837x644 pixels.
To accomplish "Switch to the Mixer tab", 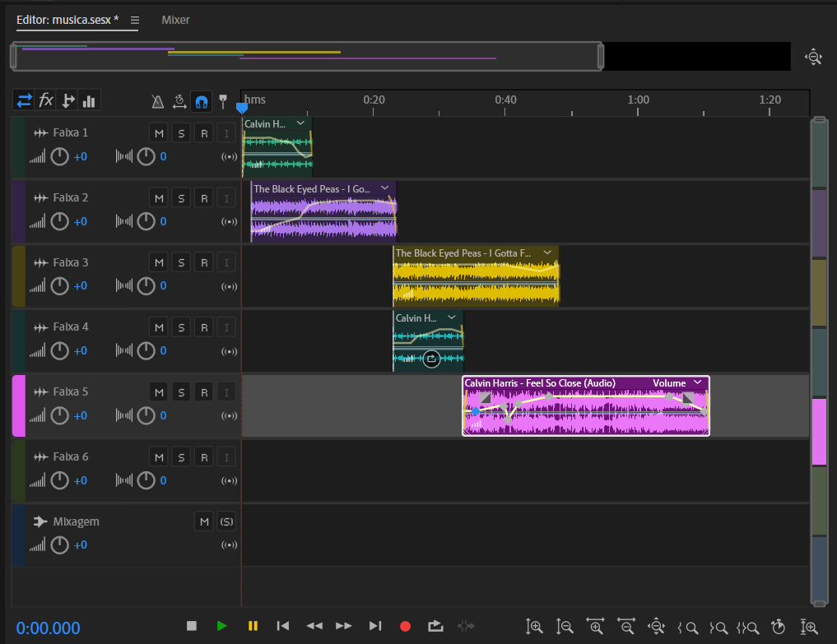I will [175, 20].
